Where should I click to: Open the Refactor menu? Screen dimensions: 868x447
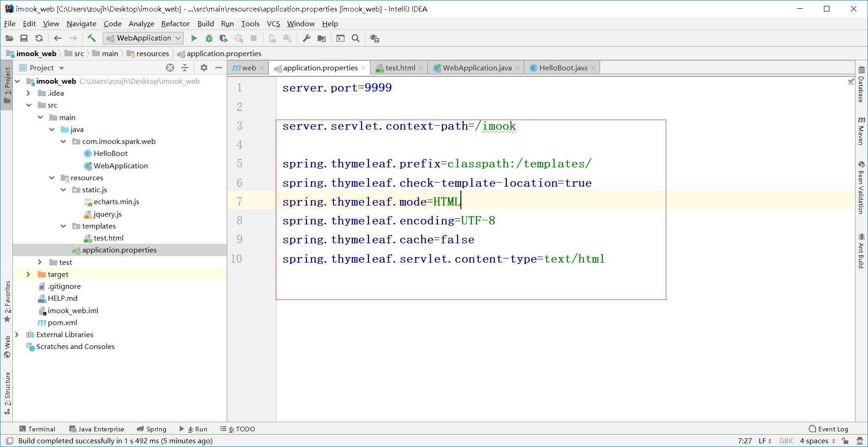(175, 23)
